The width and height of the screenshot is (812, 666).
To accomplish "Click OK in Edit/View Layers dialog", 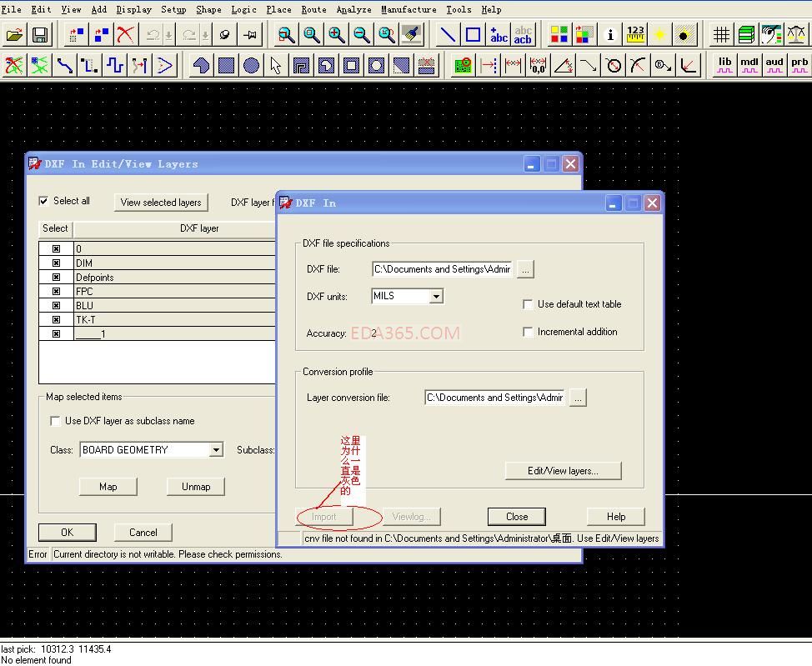I will coord(68,533).
